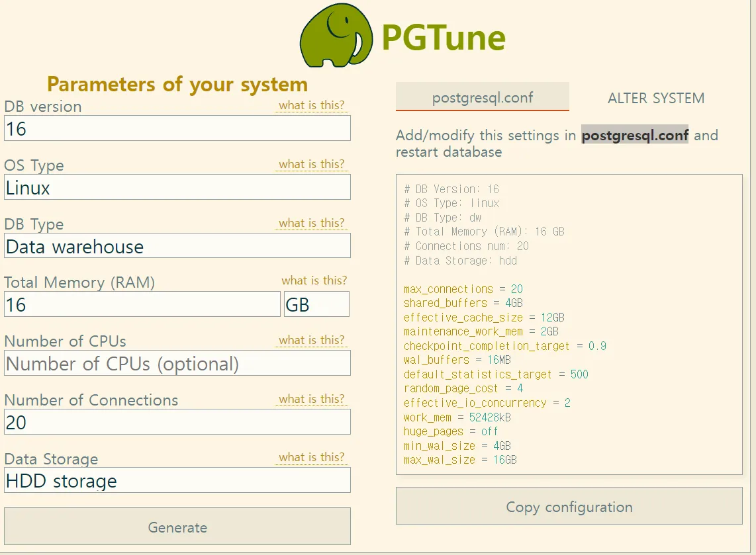Open 'what is this?' for Data Storage
Screen dimensions: 756x555
click(x=311, y=456)
